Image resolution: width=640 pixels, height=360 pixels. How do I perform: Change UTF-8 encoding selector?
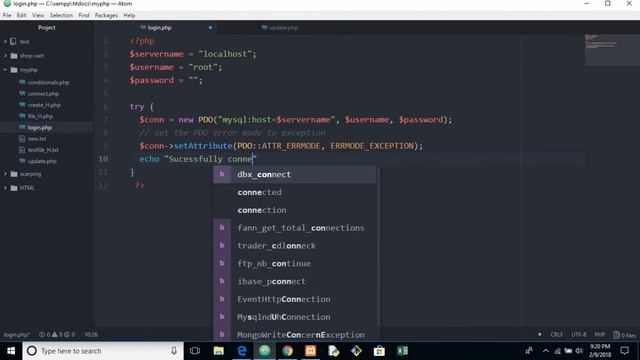click(578, 335)
